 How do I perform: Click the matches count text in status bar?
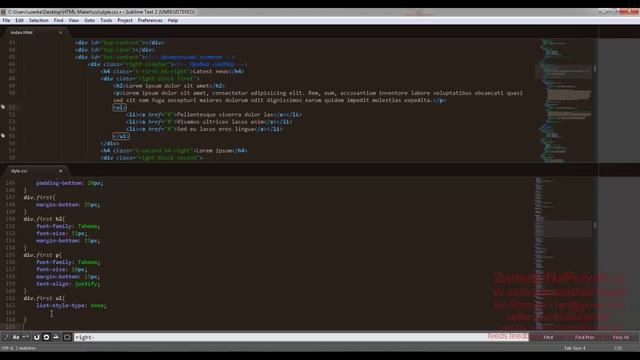(19, 348)
